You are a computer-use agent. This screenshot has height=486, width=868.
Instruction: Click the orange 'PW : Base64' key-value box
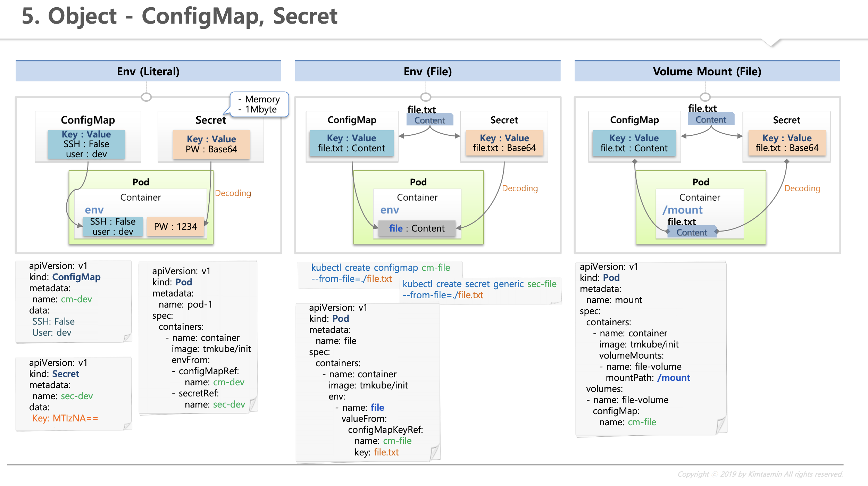(x=211, y=144)
